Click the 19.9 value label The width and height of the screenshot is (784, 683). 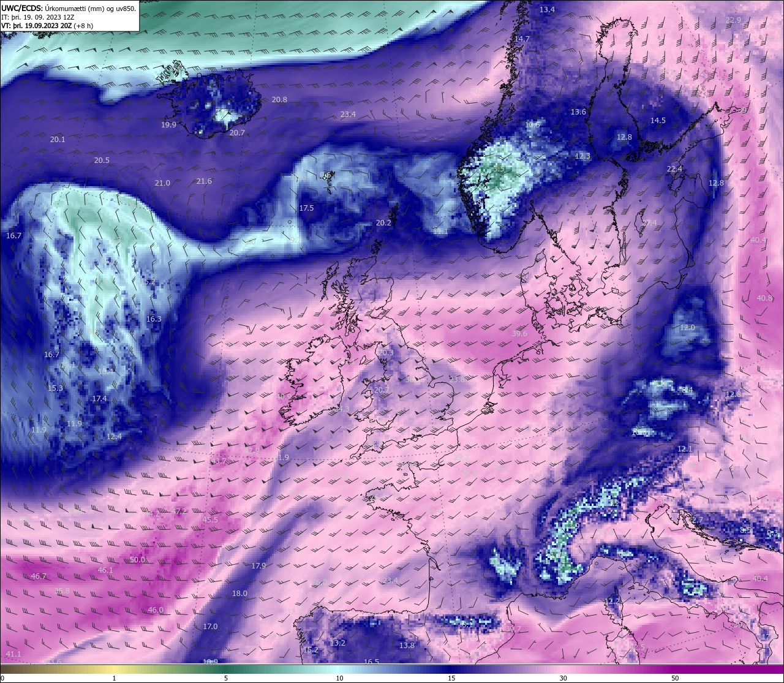(168, 124)
